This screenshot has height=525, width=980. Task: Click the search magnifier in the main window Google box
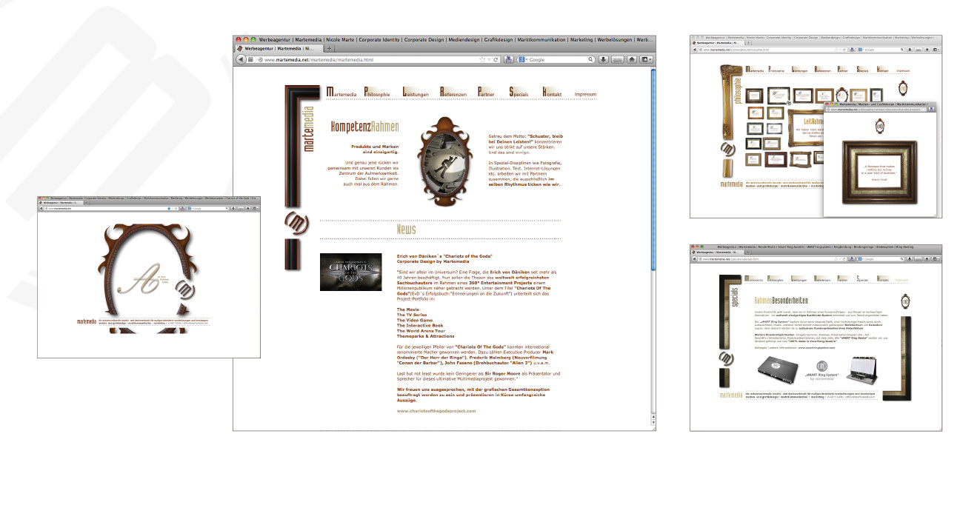tap(591, 59)
